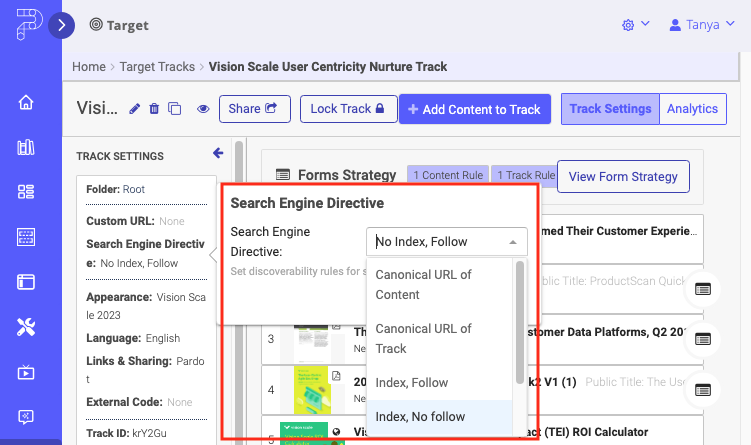
Task: Open the tools wrench icon in sidebar
Action: (x=26, y=327)
